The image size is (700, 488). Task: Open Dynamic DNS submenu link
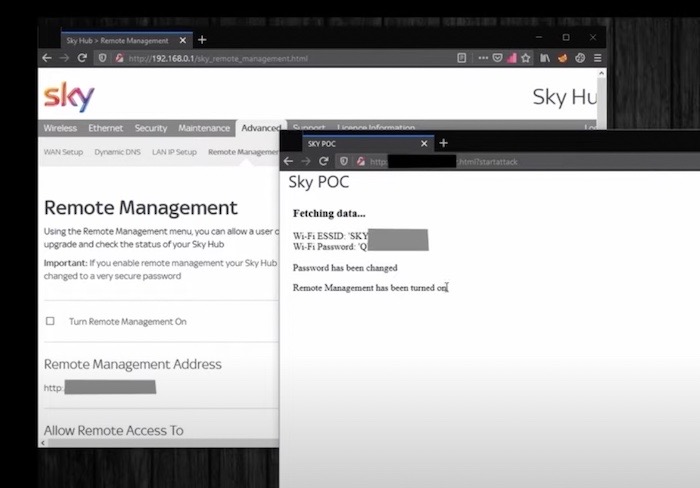(x=117, y=152)
